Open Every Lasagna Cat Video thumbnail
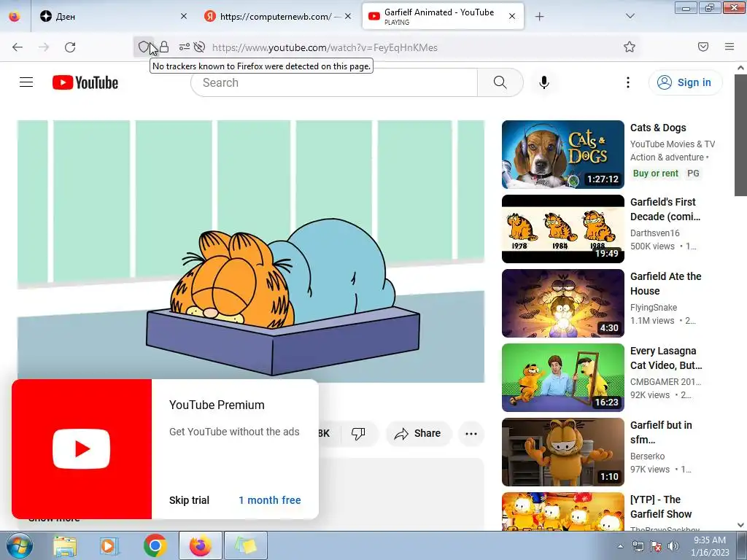 [x=562, y=378]
